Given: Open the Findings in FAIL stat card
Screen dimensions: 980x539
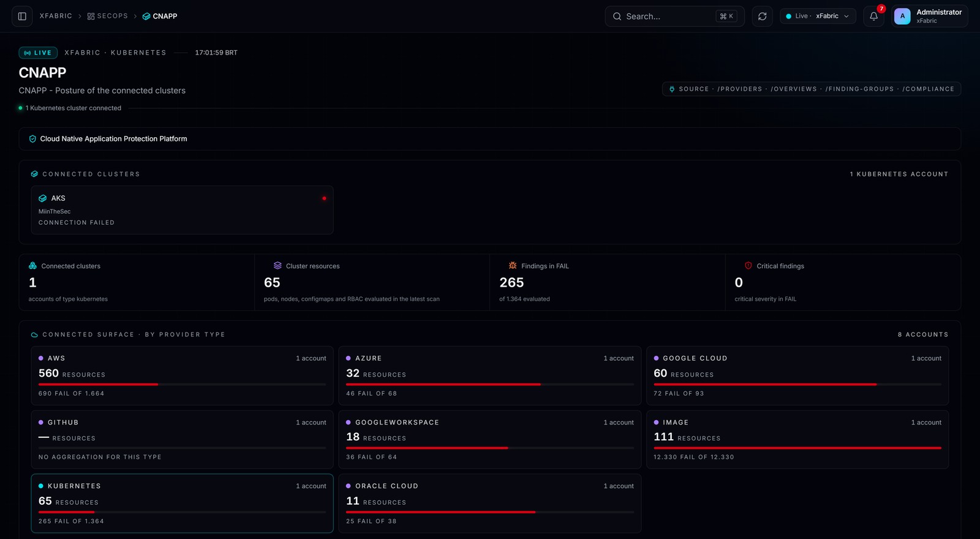Looking at the screenshot, I should [607, 282].
